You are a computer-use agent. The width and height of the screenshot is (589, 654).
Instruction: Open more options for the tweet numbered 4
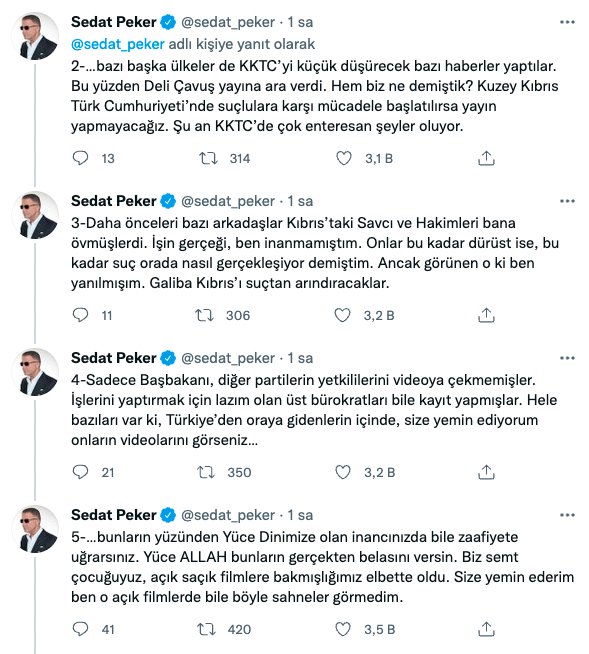(x=567, y=358)
